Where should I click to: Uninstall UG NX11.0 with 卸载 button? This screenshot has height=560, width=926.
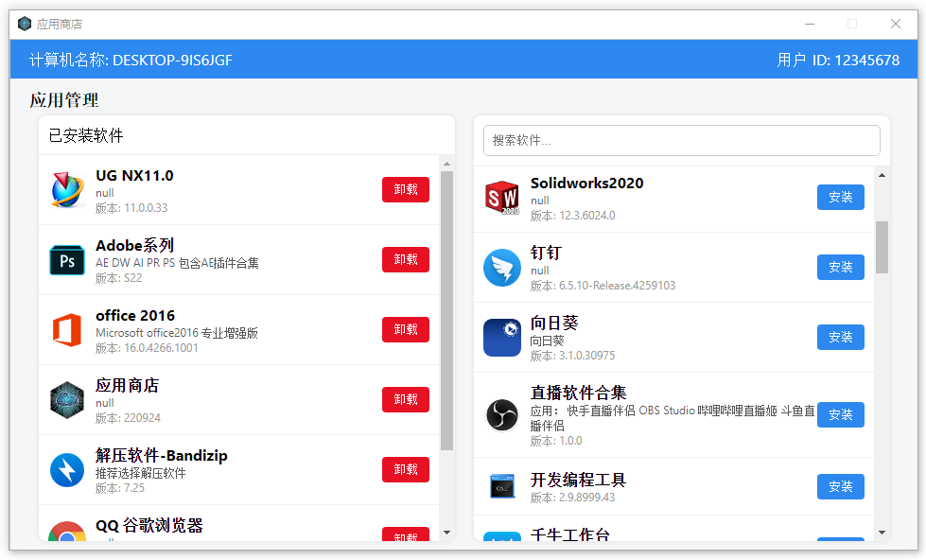coord(406,189)
